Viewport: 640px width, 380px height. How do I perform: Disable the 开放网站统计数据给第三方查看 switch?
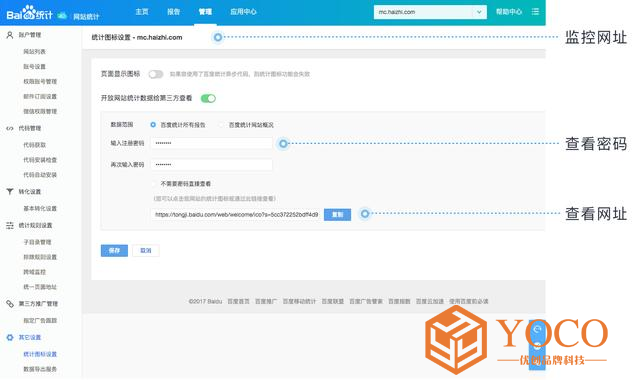(208, 98)
